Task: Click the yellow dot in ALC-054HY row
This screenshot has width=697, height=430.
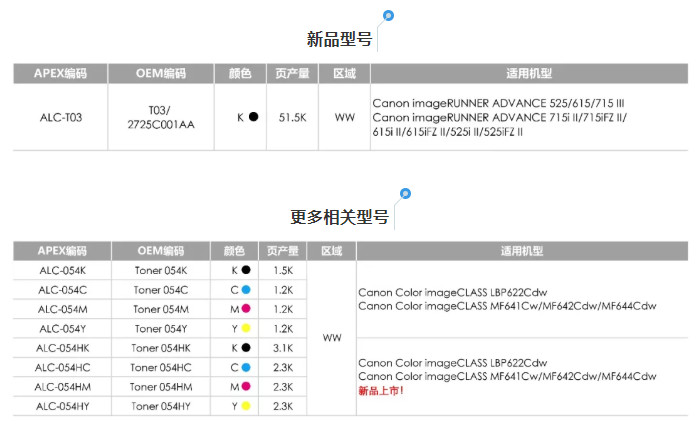Action: pos(246,406)
